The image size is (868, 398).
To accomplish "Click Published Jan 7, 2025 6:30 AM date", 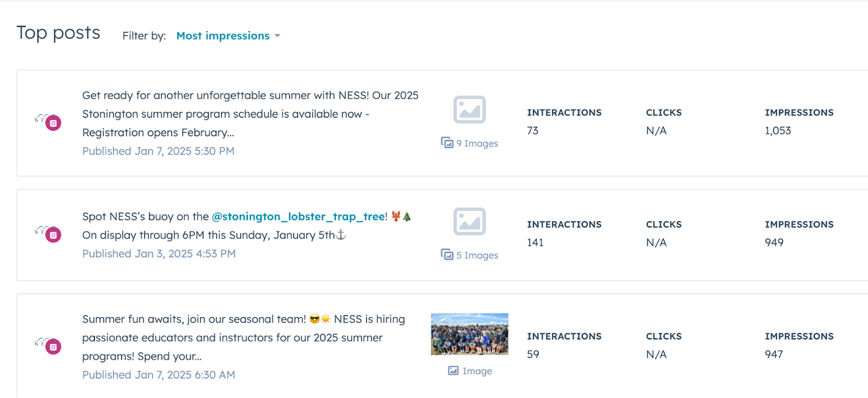I will coord(158,375).
